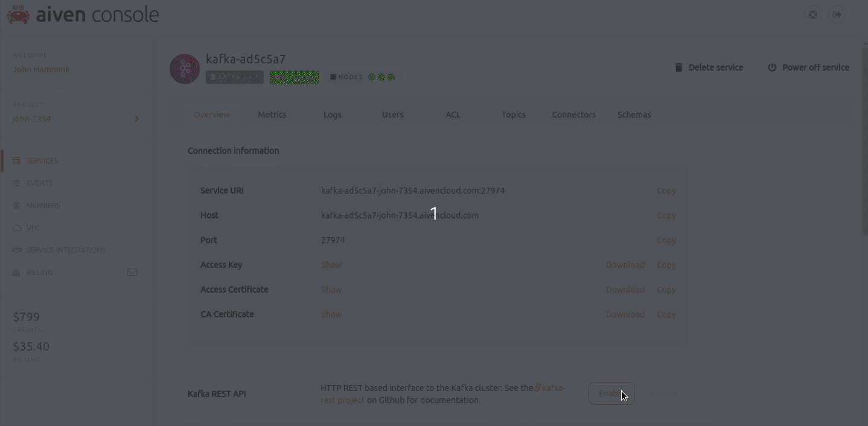This screenshot has width=868, height=426.
Task: Open the Metrics tab
Action: pos(272,114)
